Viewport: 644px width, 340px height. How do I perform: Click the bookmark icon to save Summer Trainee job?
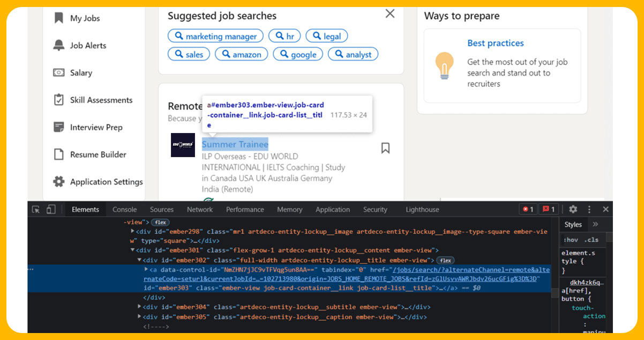click(x=385, y=148)
